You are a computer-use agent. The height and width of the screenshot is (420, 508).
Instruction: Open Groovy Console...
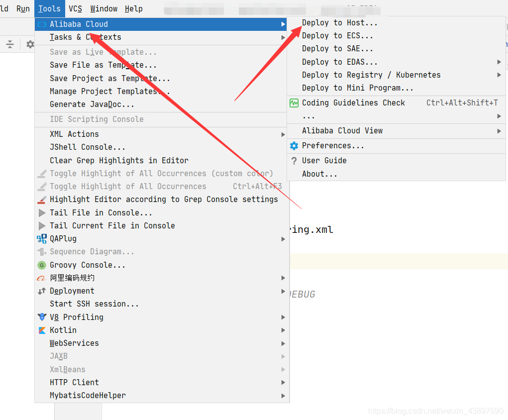pyautogui.click(x=162, y=265)
